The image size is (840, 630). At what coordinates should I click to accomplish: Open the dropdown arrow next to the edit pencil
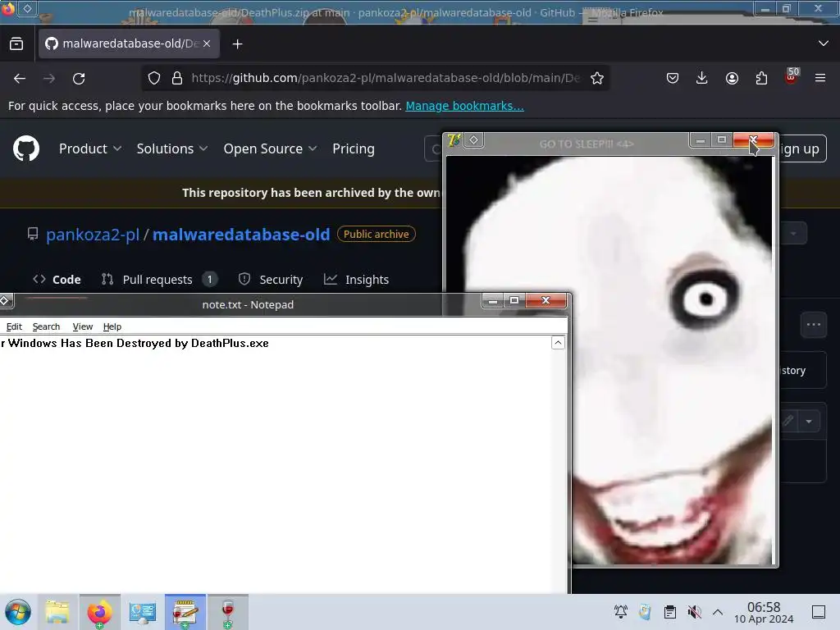coord(809,421)
